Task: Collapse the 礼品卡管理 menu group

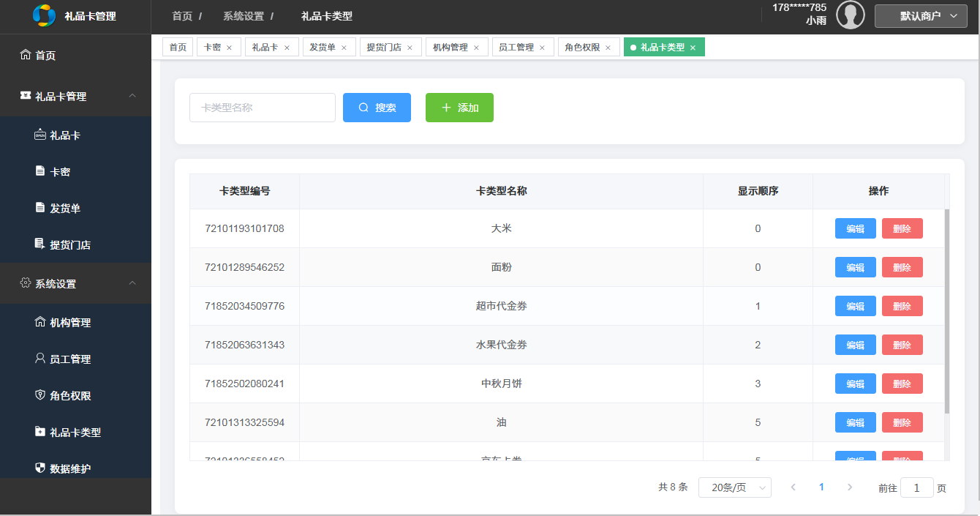Action: coord(132,96)
